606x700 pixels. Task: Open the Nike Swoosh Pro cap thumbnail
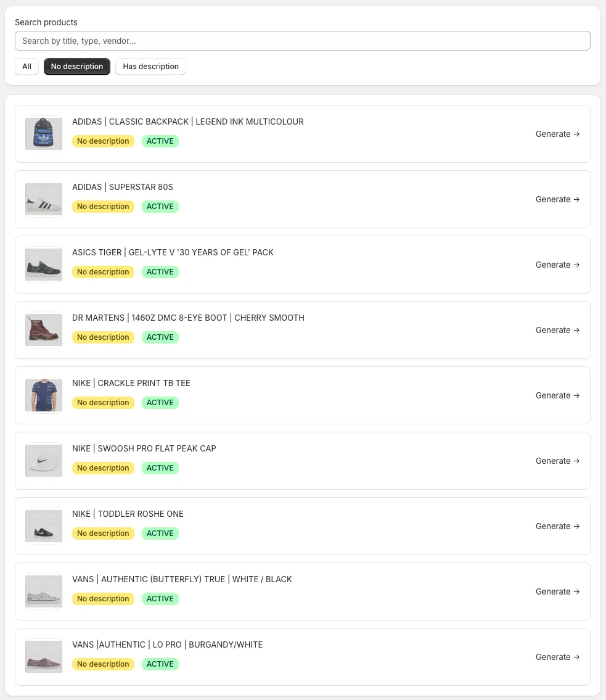[43, 460]
